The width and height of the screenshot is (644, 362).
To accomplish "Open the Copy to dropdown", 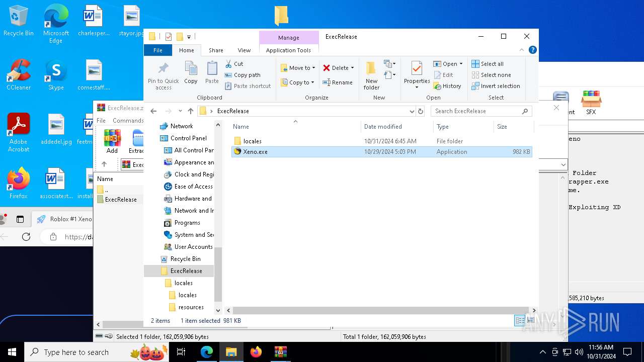I will [x=297, y=82].
